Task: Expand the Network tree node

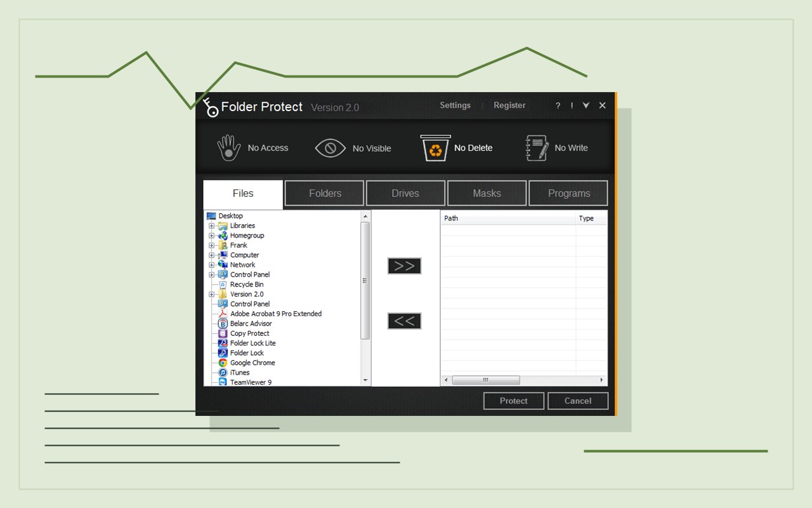Action: [212, 265]
